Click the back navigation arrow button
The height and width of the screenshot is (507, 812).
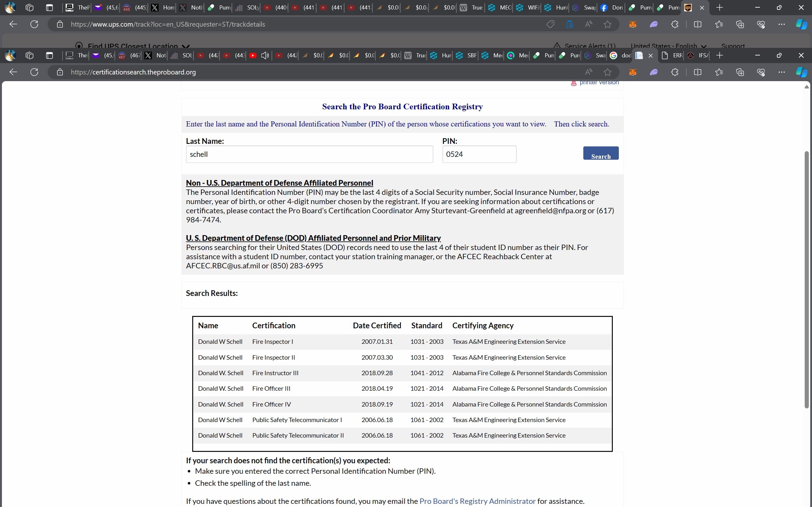tap(13, 71)
